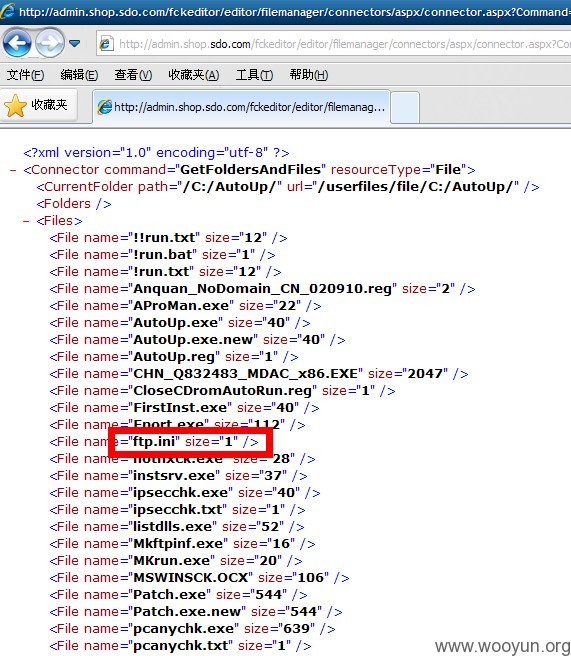Click the IE icon in the title bar
This screenshot has height=656, width=571.
(8, 11)
